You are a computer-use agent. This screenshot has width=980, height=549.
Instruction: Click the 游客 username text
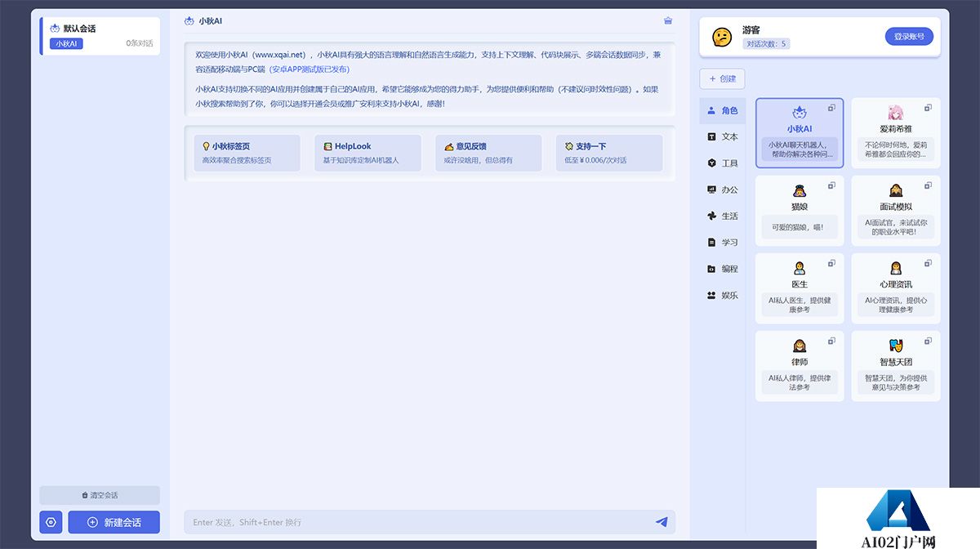click(751, 29)
